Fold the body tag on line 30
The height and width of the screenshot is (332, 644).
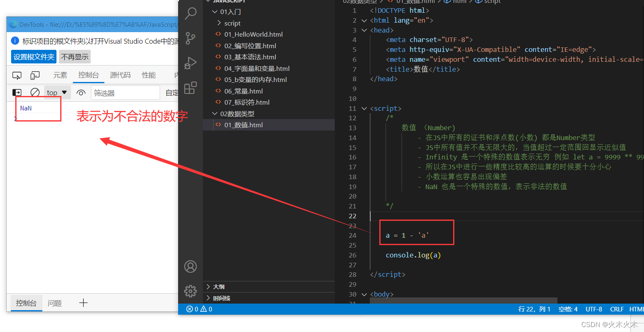click(364, 294)
